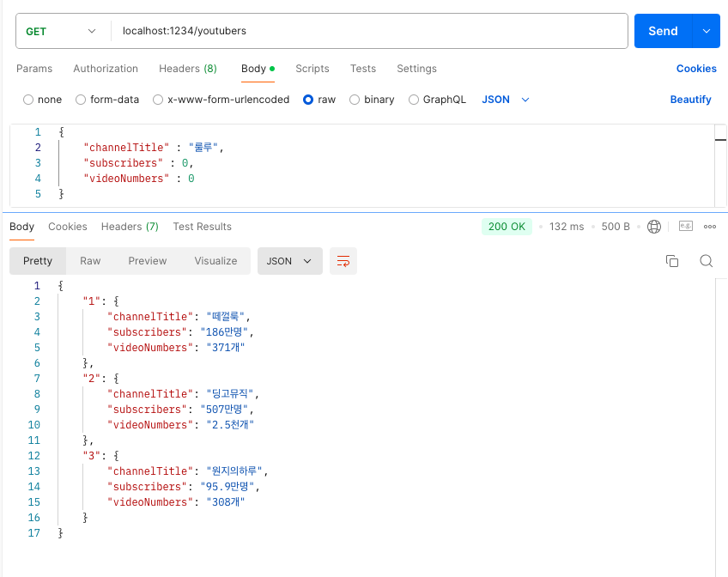The width and height of the screenshot is (728, 577).
Task: Open search in response body
Action: pos(707,261)
